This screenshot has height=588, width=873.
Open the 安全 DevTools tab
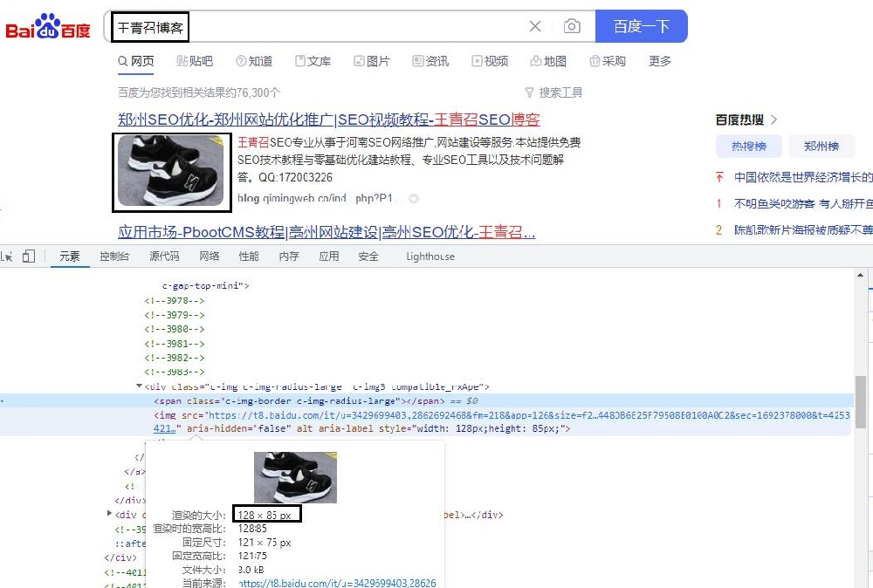pyautogui.click(x=368, y=256)
